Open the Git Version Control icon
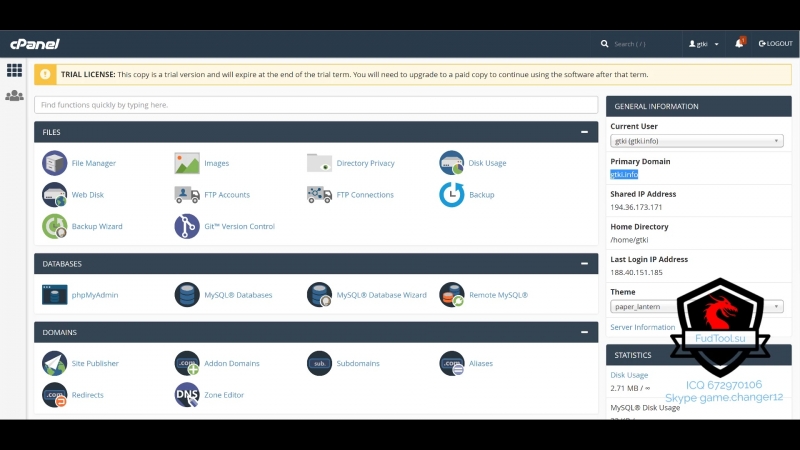800x450 pixels. tap(187, 226)
